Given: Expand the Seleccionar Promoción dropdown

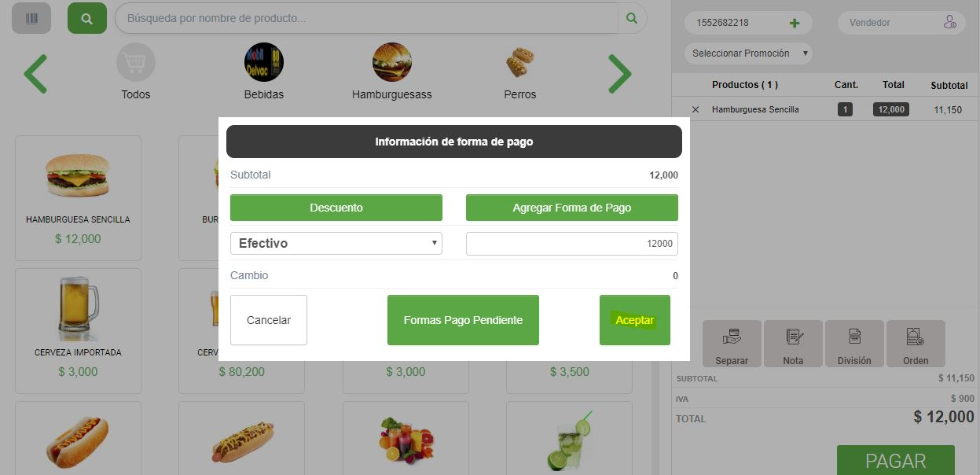Looking at the screenshot, I should pyautogui.click(x=748, y=53).
